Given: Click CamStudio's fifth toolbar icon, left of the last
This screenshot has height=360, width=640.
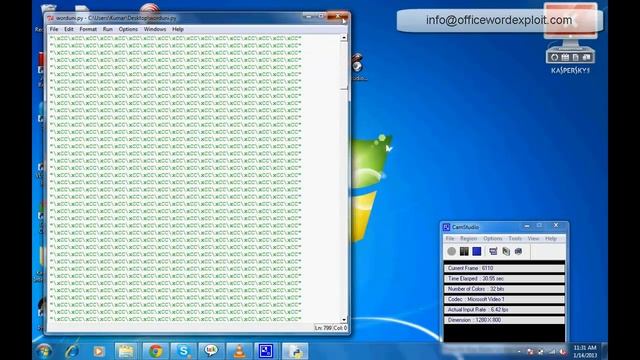Looking at the screenshot, I should point(506,251).
